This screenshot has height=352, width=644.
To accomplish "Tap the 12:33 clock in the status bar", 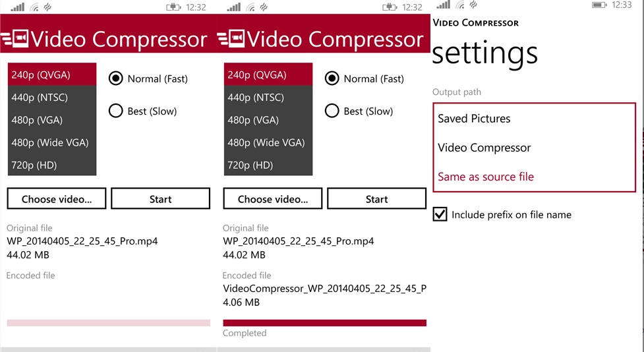I will click(622, 5).
